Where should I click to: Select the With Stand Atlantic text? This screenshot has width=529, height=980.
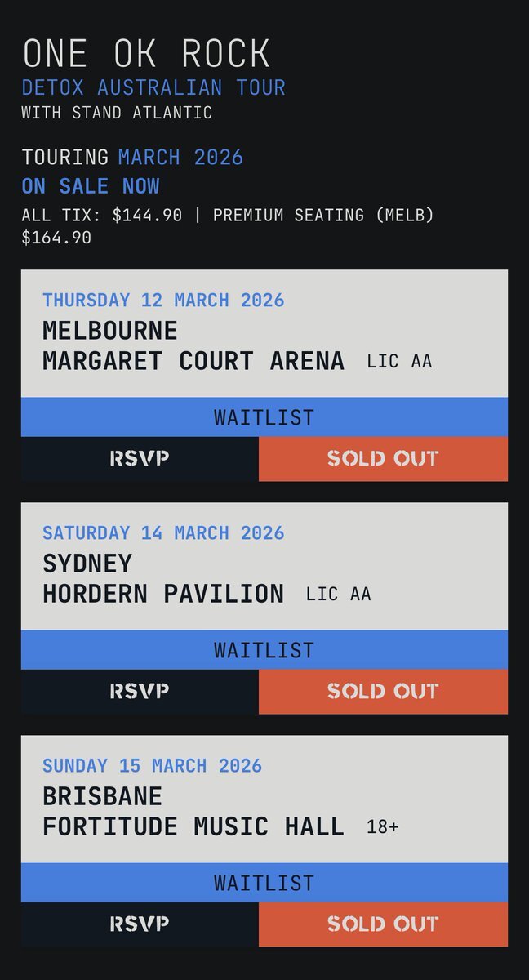[x=117, y=113]
